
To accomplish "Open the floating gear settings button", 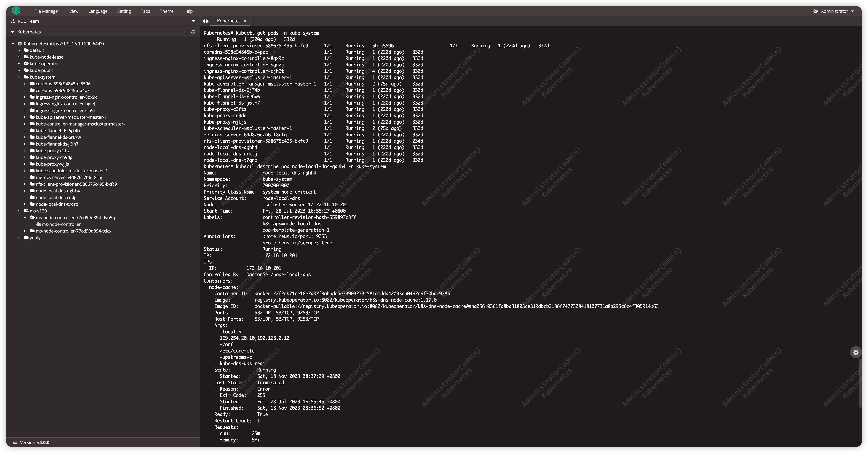I will (x=855, y=353).
